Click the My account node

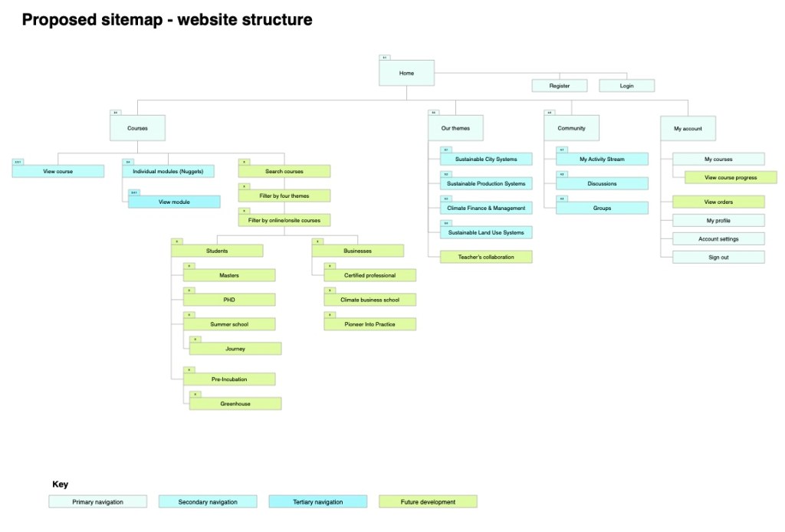pyautogui.click(x=688, y=128)
